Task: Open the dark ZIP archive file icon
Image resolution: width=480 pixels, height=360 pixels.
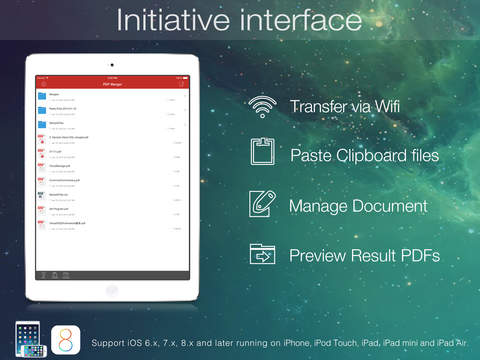Action: point(41,196)
